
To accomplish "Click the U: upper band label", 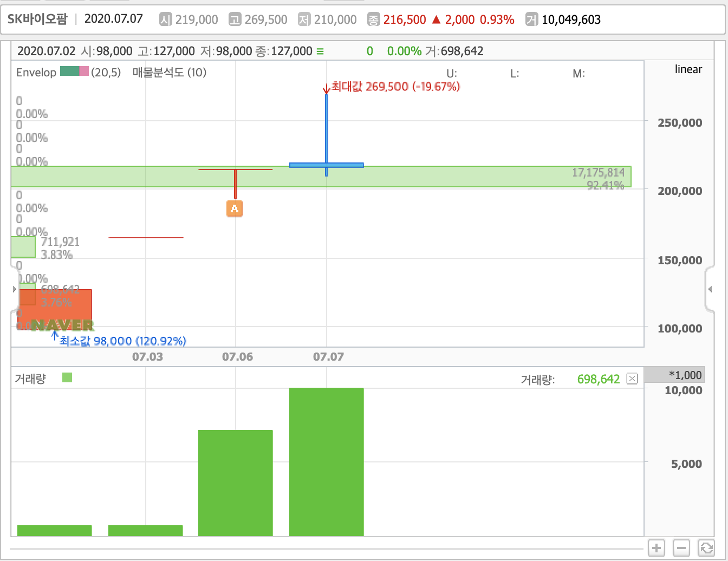I will pos(452,73).
